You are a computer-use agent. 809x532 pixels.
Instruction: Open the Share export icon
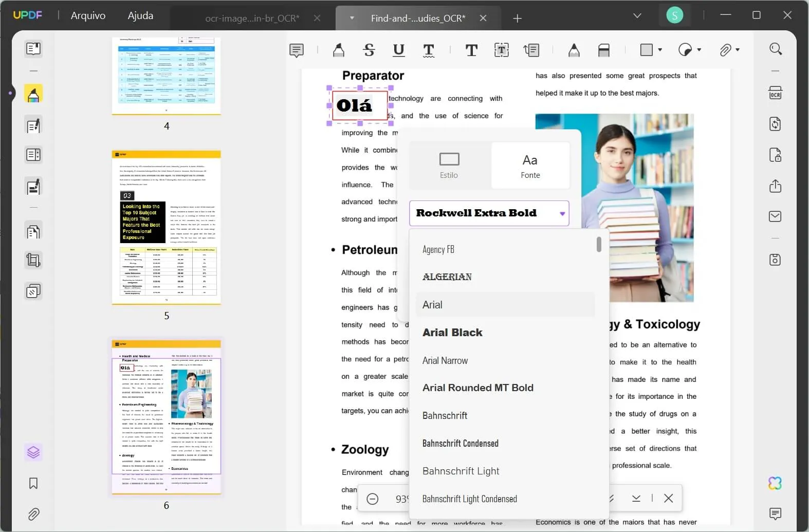[776, 186]
